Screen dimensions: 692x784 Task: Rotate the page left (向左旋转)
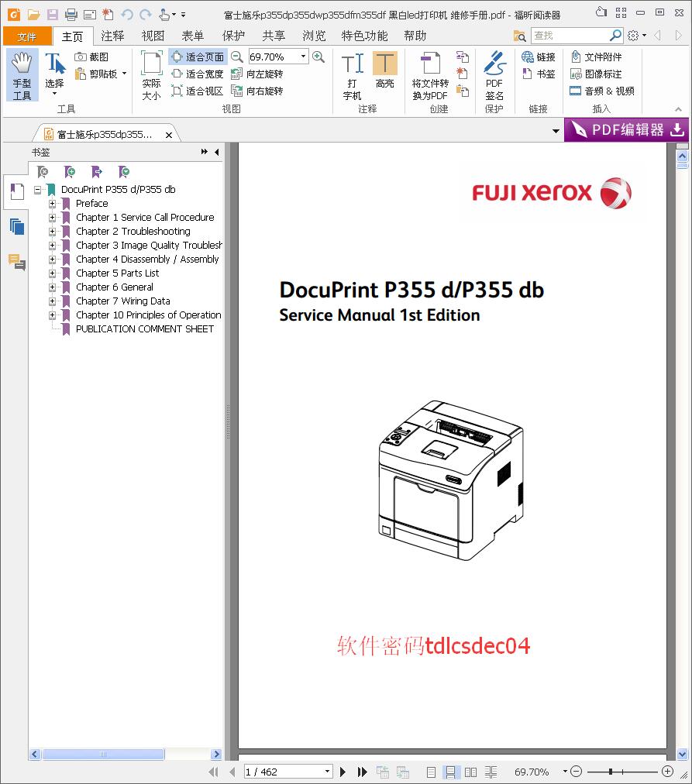(x=257, y=74)
